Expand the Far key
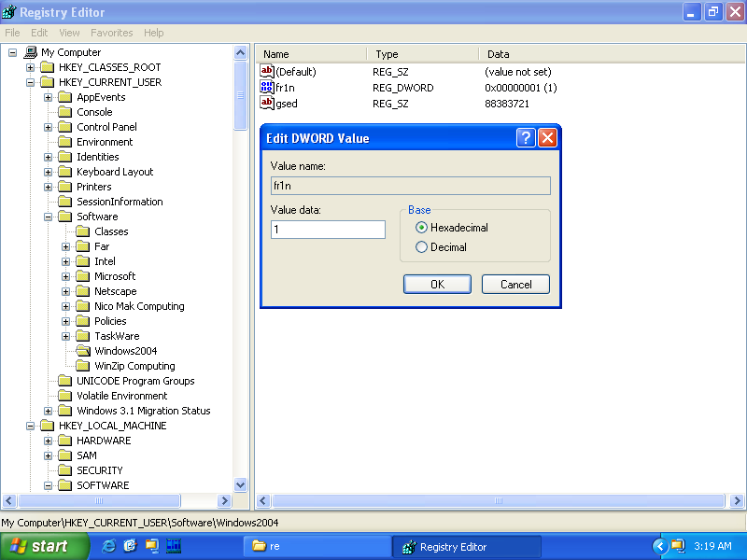Screen dimensions: 747x560 click(x=66, y=246)
